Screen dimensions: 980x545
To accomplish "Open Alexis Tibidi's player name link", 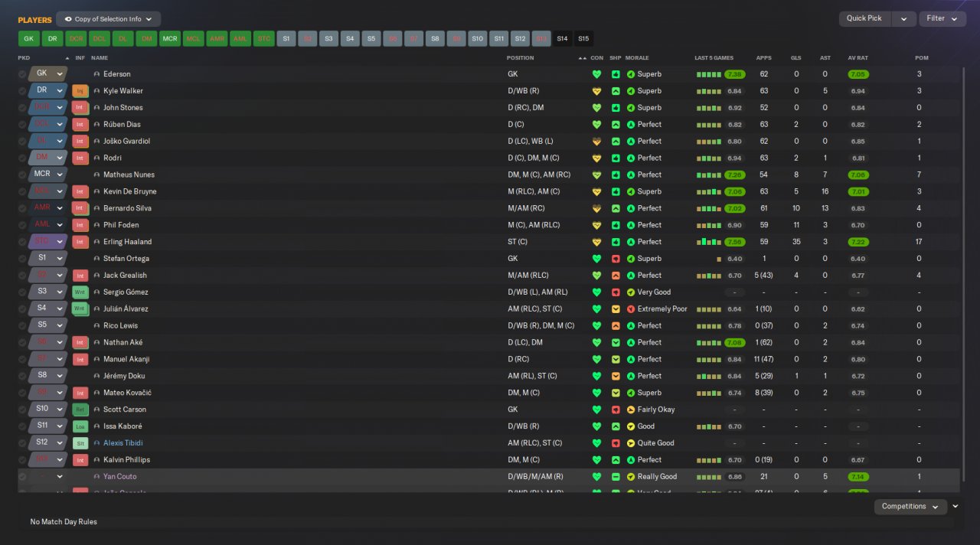I will 123,443.
